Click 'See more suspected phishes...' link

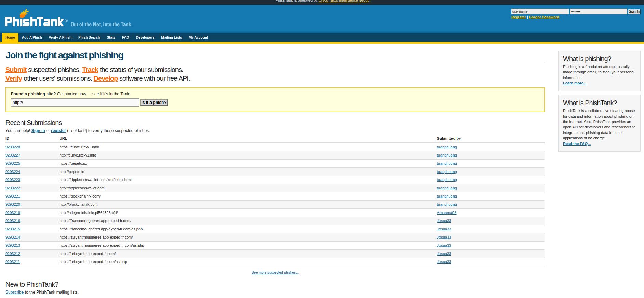pos(275,272)
